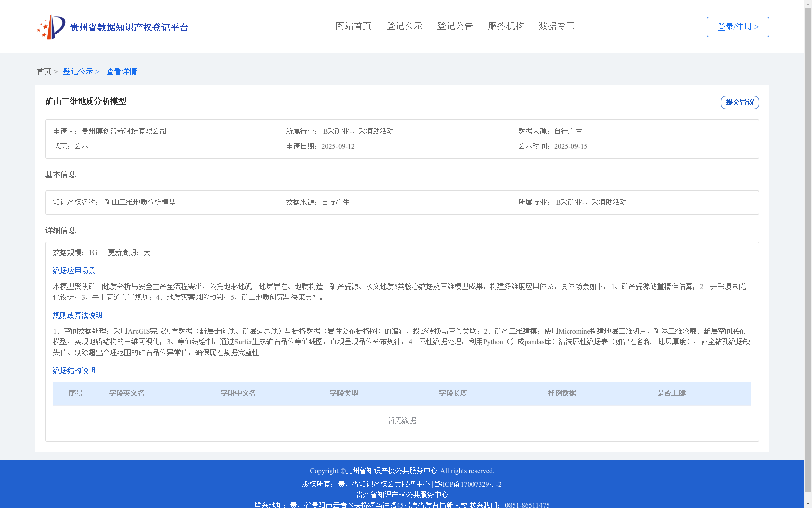The width and height of the screenshot is (812, 508).
Task: Click the 更新周期：天 text
Action: (x=129, y=252)
